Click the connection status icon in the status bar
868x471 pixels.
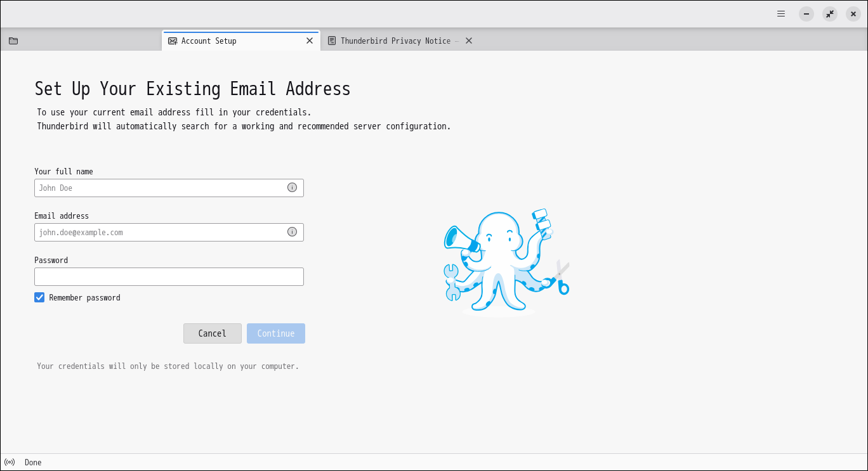10,462
